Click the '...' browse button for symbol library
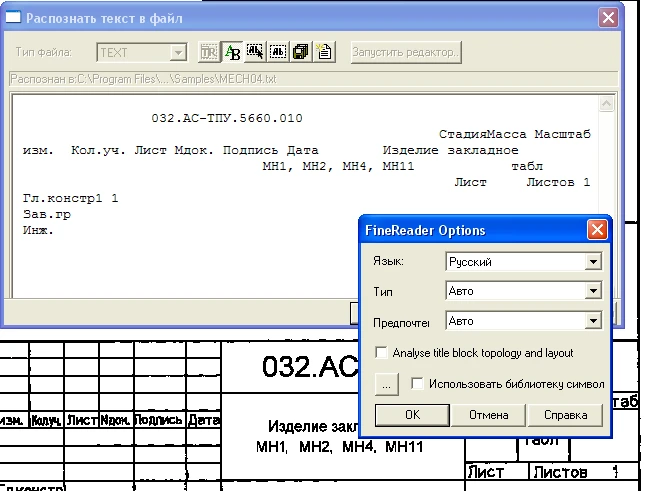Screen dimensions: 647x491 point(387,383)
